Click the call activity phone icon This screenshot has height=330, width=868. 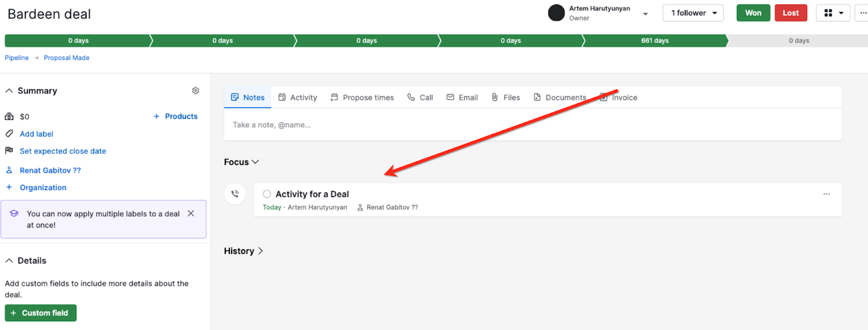[x=235, y=194]
